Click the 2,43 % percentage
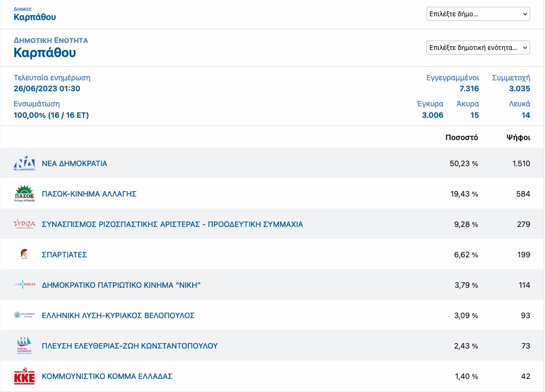Image resolution: width=545 pixels, height=392 pixels. 466,346
